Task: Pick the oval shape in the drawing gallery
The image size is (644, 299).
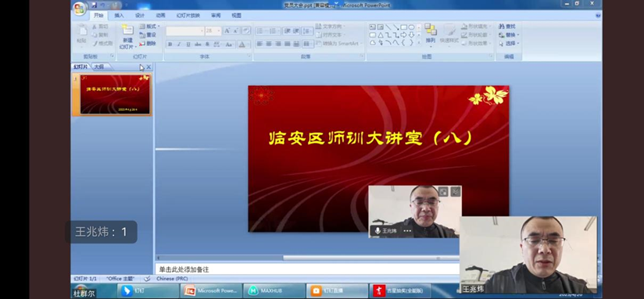Action: coord(411,27)
